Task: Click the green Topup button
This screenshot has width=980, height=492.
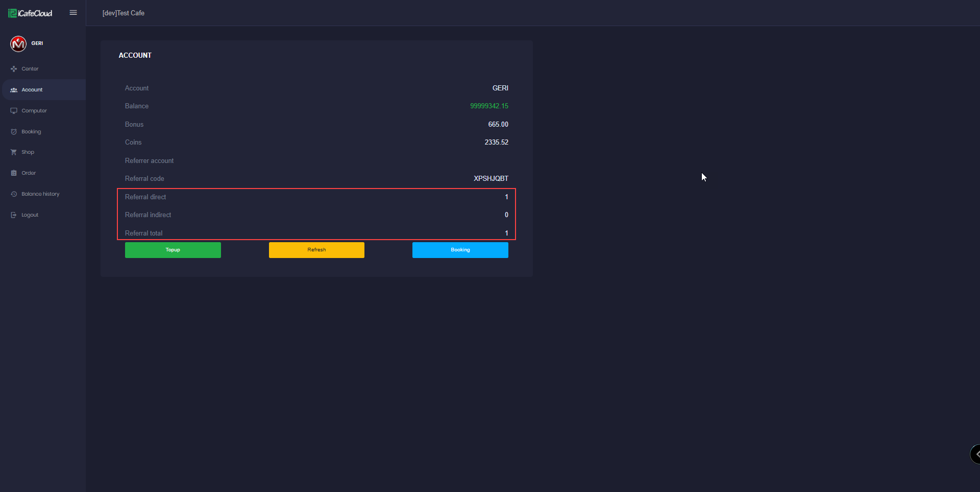Action: (x=173, y=250)
